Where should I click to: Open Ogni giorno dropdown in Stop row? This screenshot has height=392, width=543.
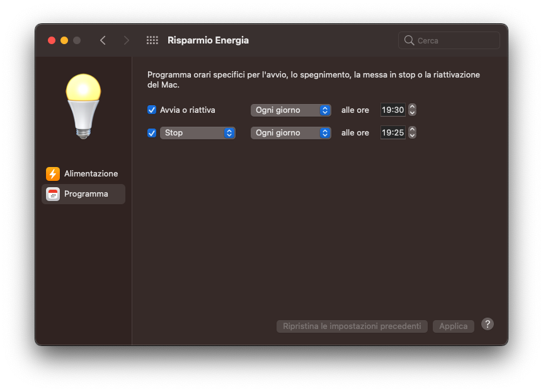pos(291,133)
